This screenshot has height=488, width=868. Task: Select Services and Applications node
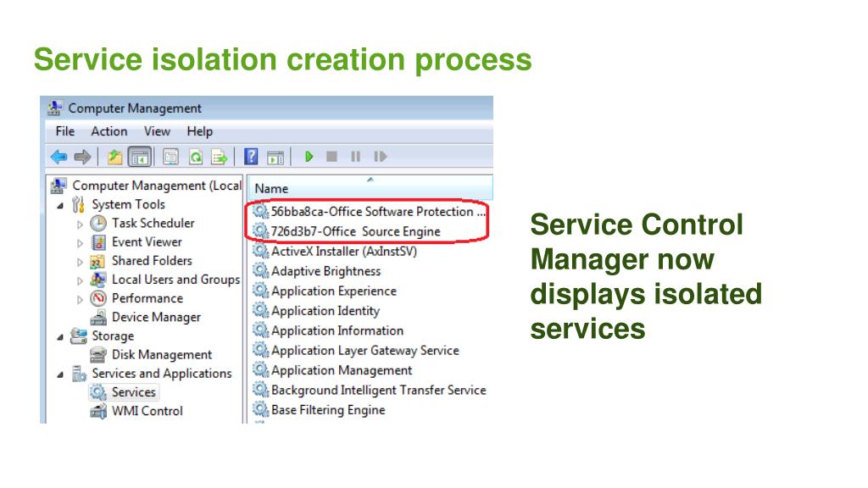click(162, 374)
